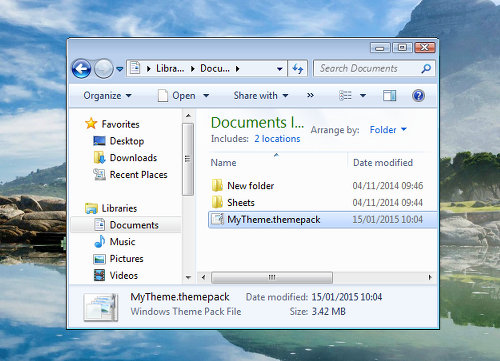Click the Sheets folder icon
The height and width of the screenshot is (361, 500).
pyautogui.click(x=217, y=202)
